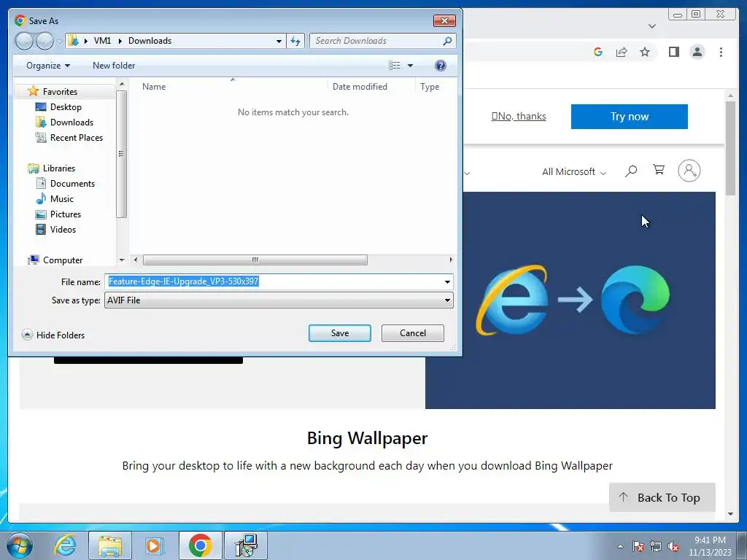The height and width of the screenshot is (560, 747).
Task: Click the refresh button next to address path
Action: [x=295, y=41]
